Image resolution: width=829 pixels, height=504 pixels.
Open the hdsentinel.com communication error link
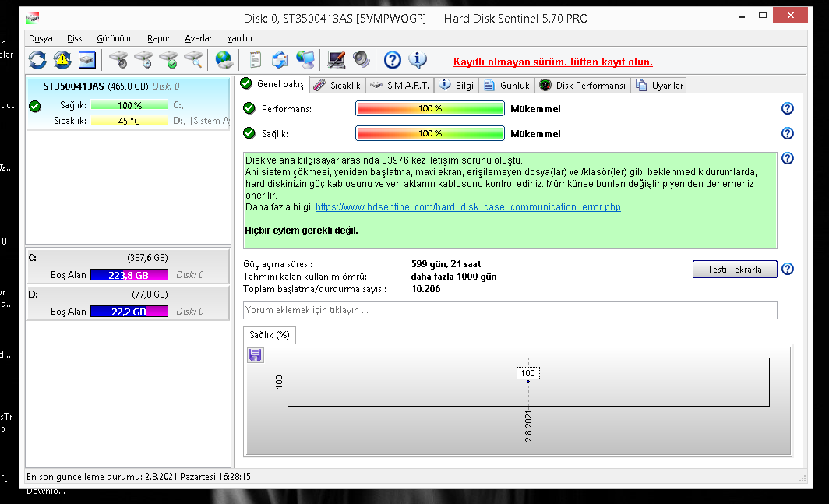point(468,206)
